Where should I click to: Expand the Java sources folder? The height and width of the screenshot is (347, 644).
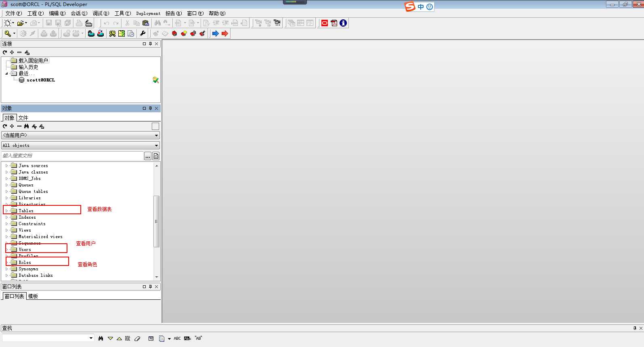click(7, 165)
